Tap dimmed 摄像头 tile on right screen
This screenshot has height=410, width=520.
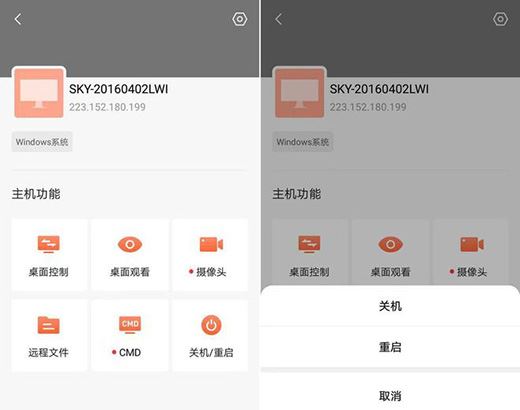pos(471,252)
